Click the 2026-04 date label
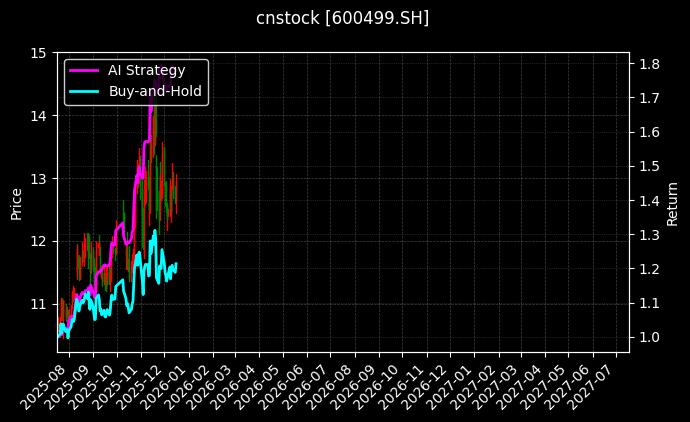The height and width of the screenshot is (422, 690). tap(235, 386)
